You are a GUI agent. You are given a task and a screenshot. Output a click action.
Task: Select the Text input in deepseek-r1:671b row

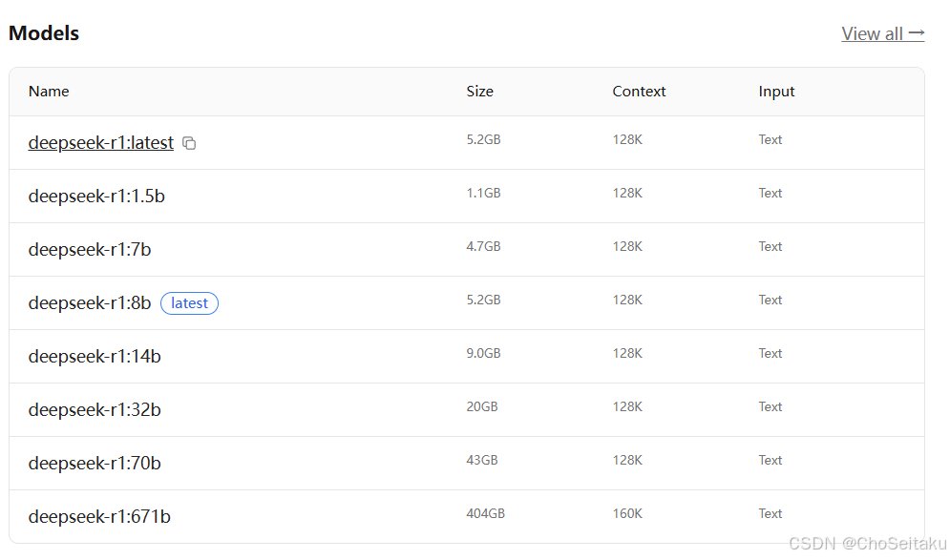coord(771,514)
